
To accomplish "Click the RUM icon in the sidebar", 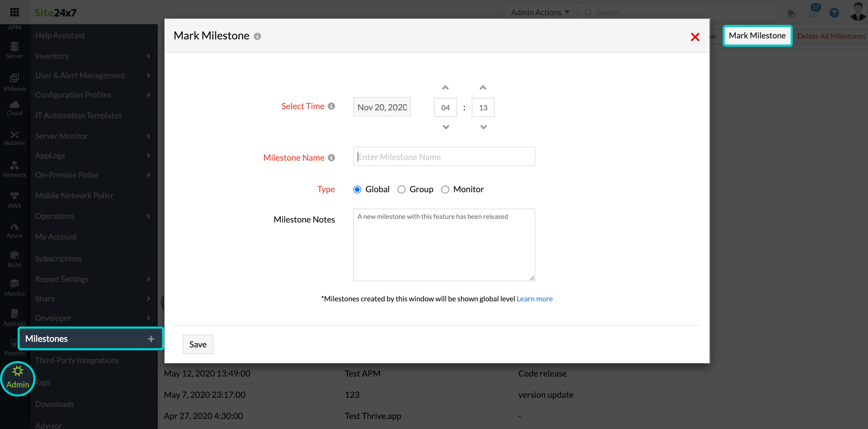I will [x=14, y=255].
